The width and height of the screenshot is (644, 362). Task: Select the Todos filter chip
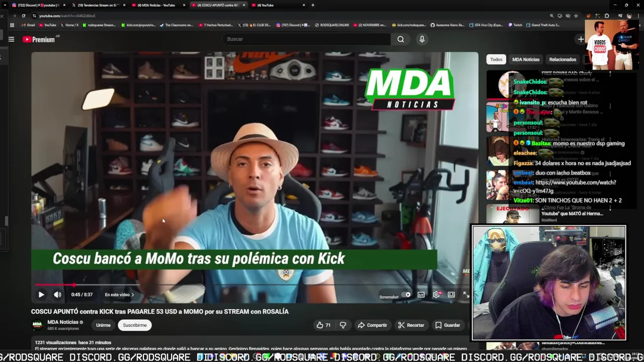click(496, 59)
